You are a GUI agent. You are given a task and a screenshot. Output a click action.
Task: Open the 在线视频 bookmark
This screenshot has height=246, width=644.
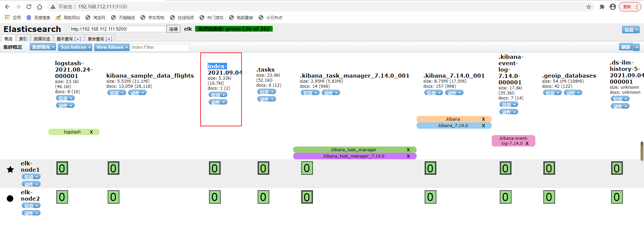pos(182,17)
